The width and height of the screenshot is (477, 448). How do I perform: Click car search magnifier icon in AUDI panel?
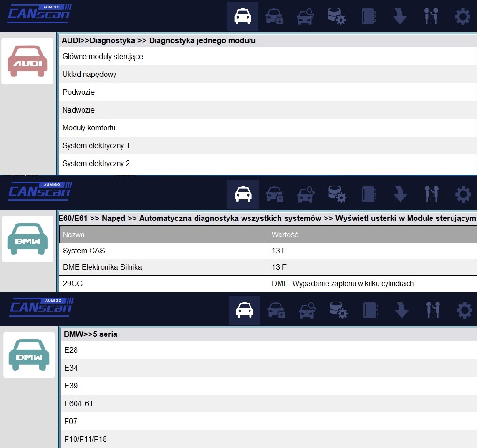coord(305,16)
